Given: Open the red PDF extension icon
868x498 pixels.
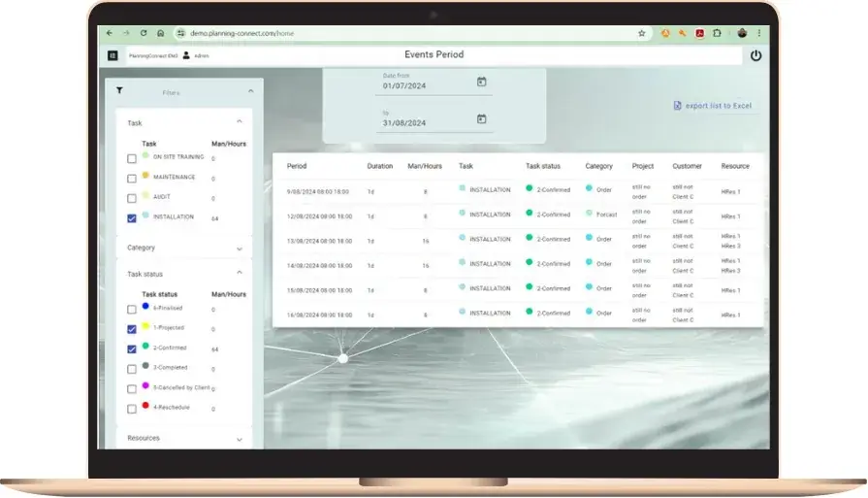Looking at the screenshot, I should 699,33.
